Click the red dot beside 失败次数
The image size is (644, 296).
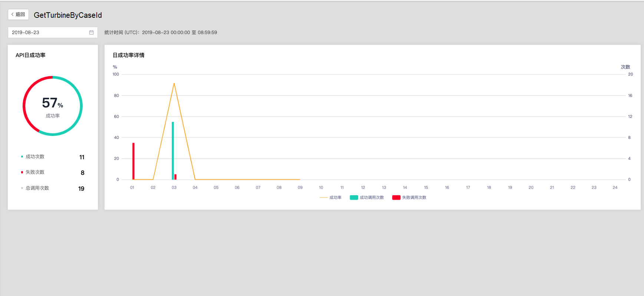[22, 172]
